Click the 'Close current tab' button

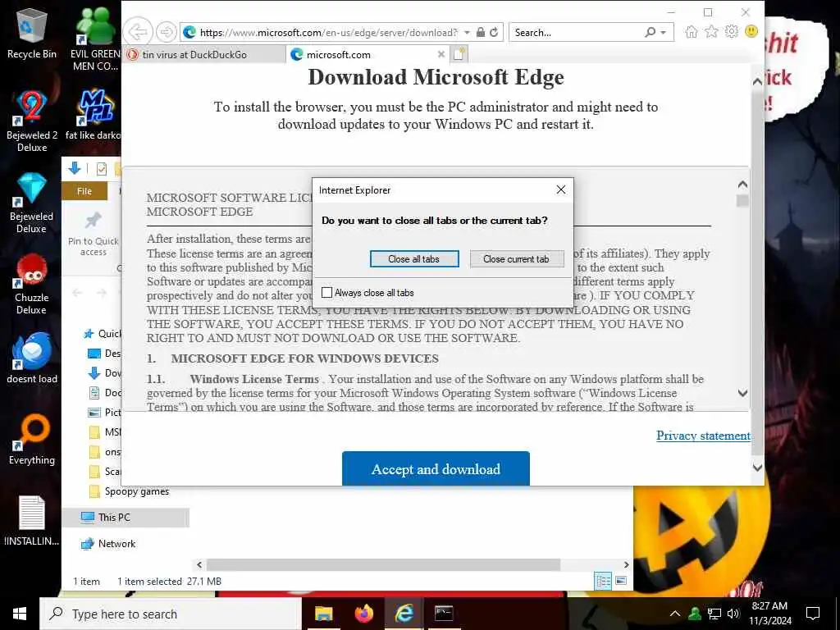click(x=517, y=258)
